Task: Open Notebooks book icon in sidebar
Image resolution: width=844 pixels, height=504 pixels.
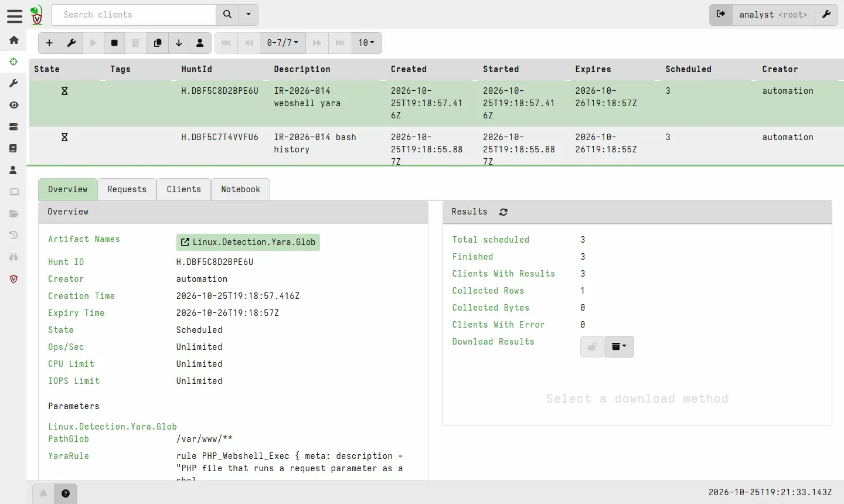Action: pyautogui.click(x=13, y=148)
